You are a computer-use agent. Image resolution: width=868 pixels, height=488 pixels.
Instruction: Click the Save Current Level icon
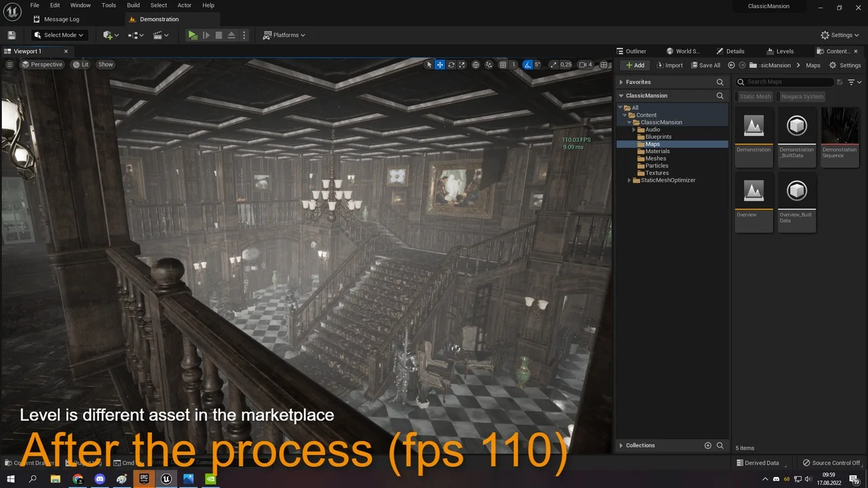[x=12, y=35]
